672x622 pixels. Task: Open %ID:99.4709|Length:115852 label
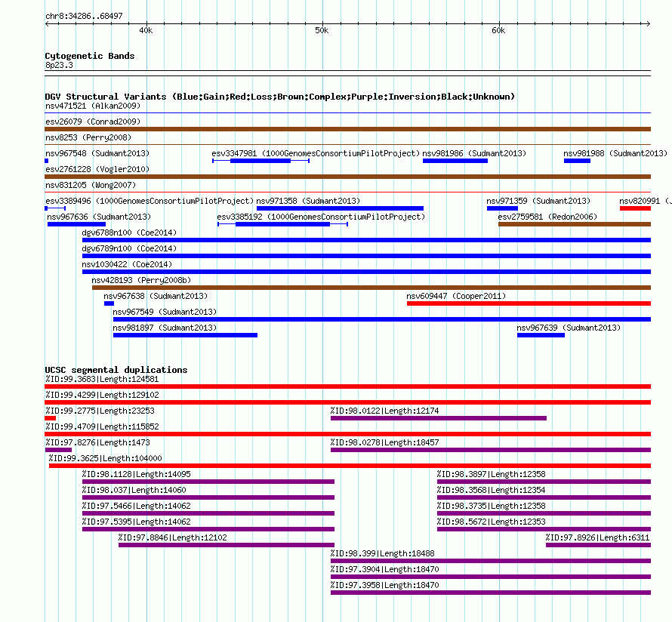(x=102, y=426)
